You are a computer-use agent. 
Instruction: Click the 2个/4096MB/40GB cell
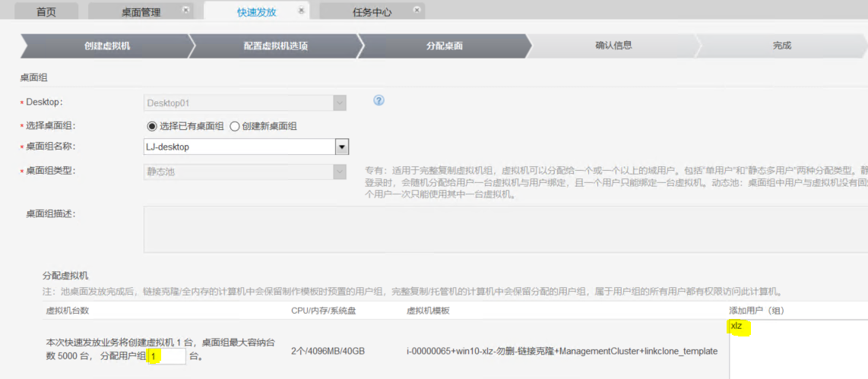coord(328,352)
